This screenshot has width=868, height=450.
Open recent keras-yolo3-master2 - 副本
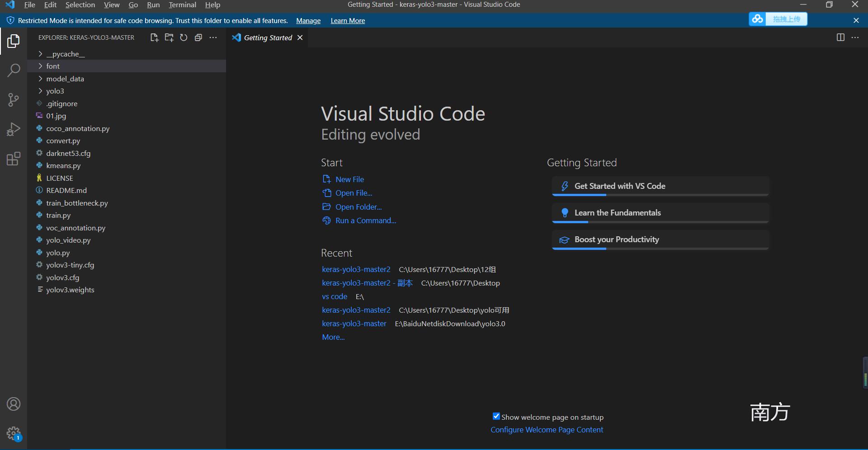pyautogui.click(x=367, y=283)
